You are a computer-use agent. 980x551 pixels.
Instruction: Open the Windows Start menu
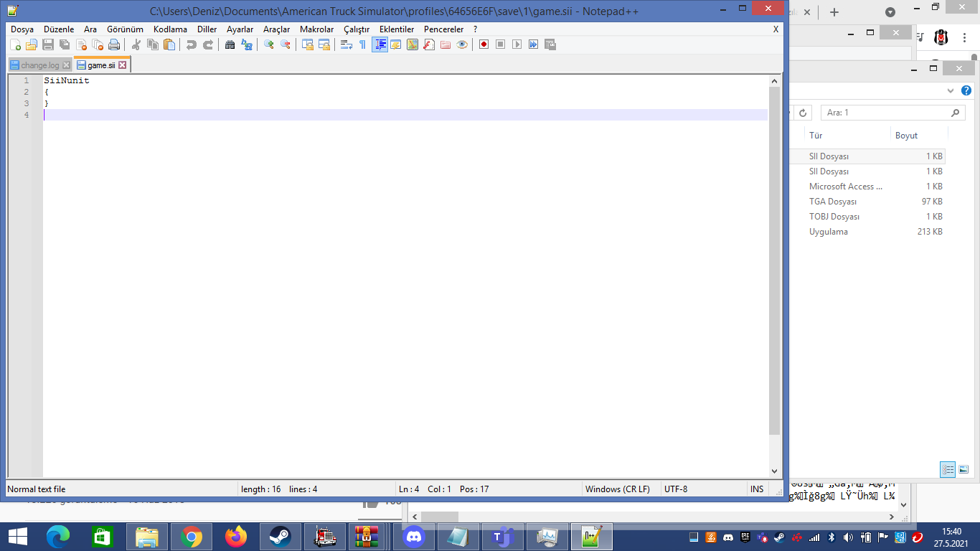(x=18, y=537)
